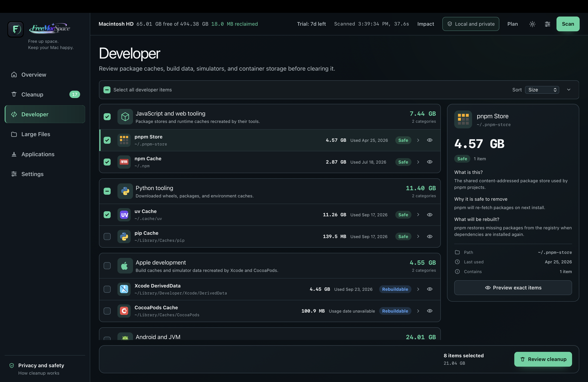Click the npm Cache red icon

click(x=124, y=162)
